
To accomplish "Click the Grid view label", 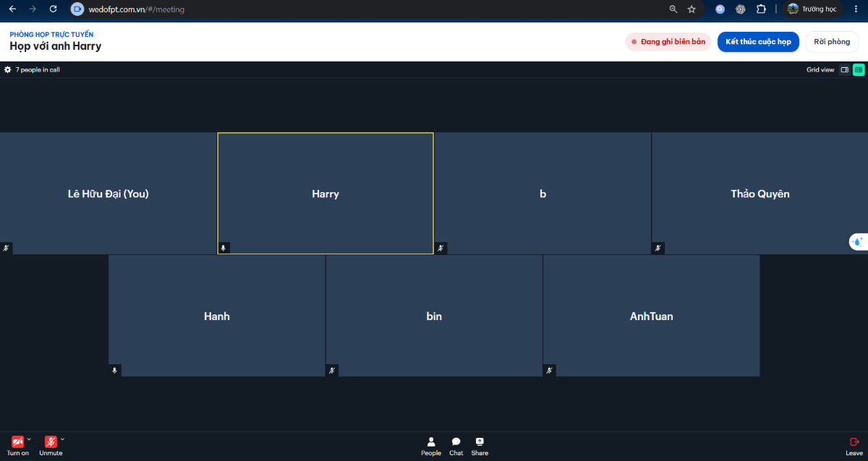I will (x=820, y=69).
